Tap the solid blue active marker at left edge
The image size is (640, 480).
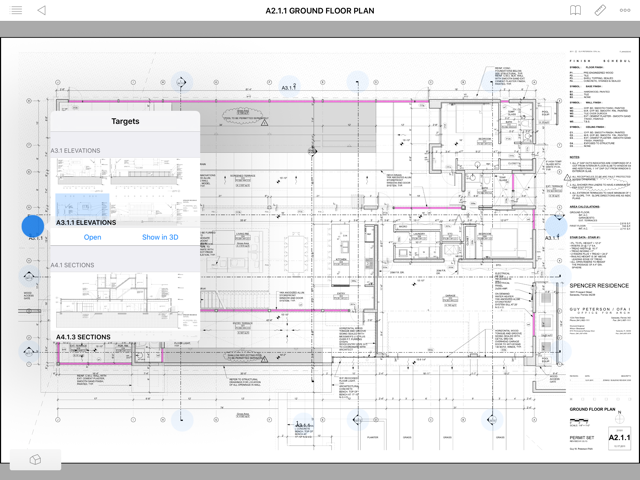tap(32, 227)
